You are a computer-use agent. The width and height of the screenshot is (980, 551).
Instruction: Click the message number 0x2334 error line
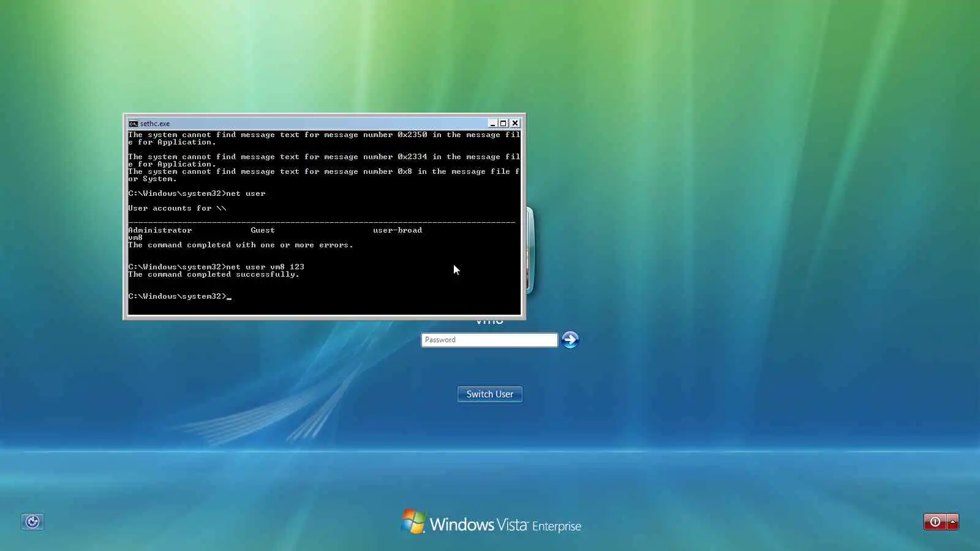point(324,160)
